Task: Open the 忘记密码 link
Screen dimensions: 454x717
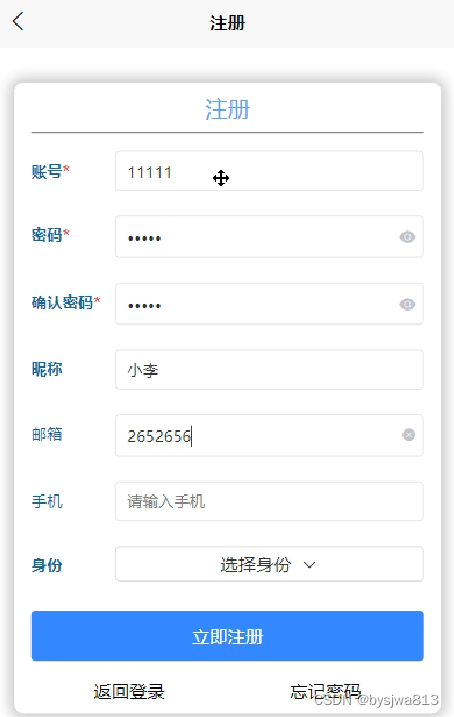Action: click(x=325, y=691)
